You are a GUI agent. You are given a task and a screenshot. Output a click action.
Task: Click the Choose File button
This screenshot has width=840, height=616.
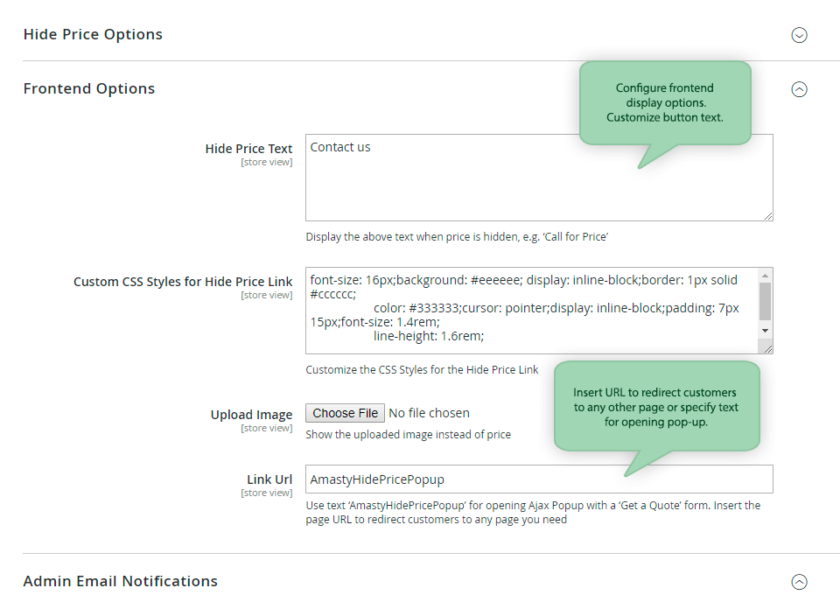click(345, 413)
